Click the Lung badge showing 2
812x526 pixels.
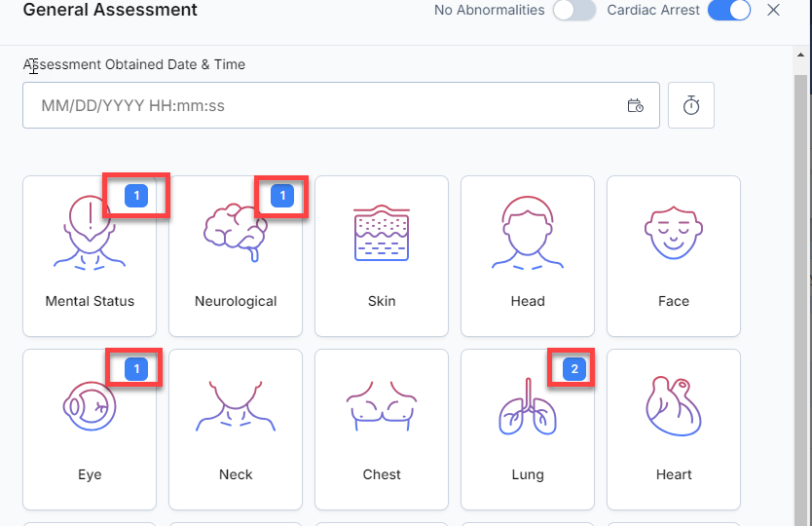click(x=574, y=369)
